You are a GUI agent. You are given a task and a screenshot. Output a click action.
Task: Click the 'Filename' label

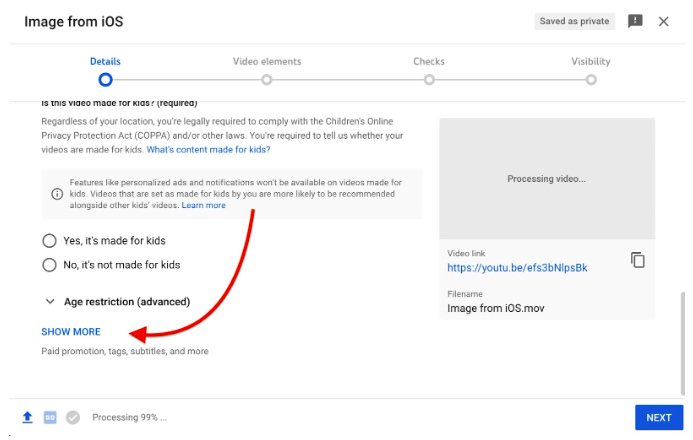465,294
